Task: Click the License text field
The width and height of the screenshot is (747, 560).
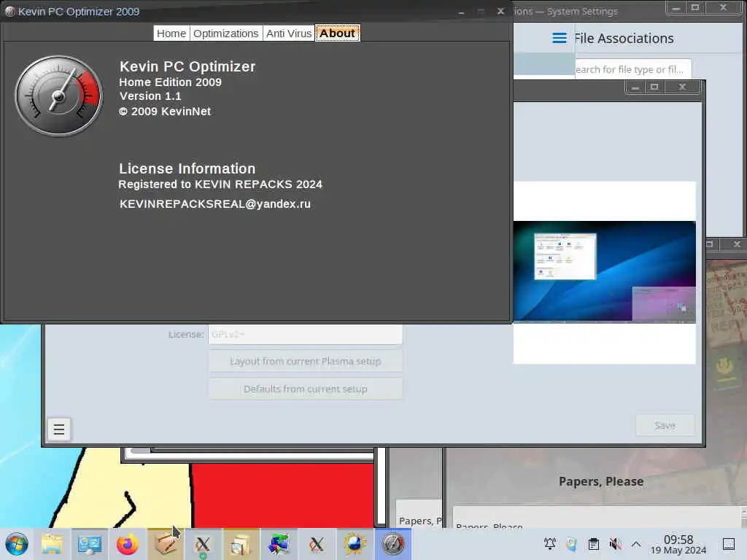Action: click(x=306, y=334)
